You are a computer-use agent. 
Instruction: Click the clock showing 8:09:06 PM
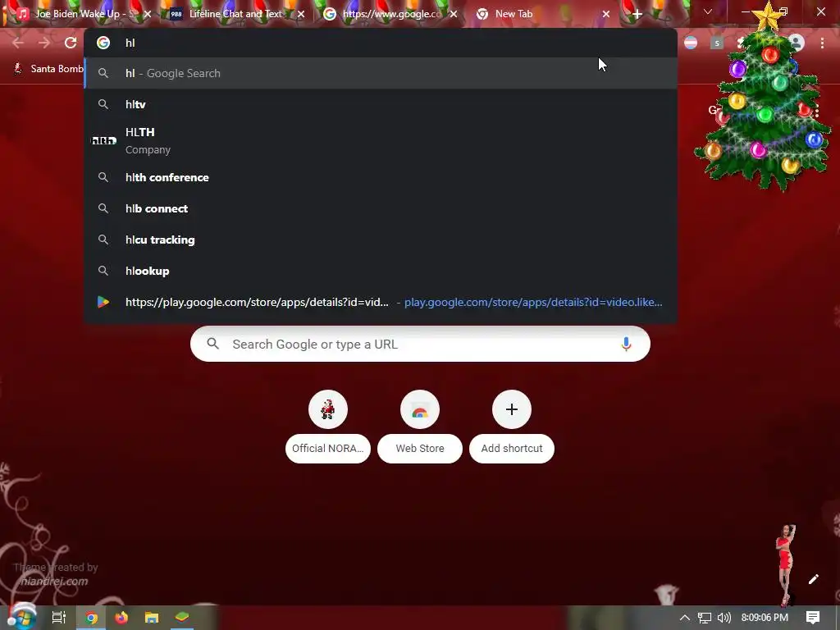coord(765,618)
